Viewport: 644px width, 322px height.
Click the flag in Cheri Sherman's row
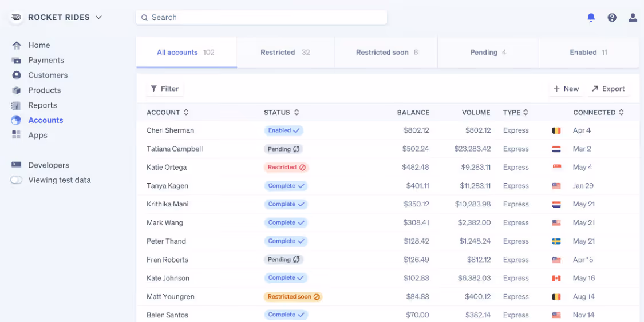tap(556, 130)
